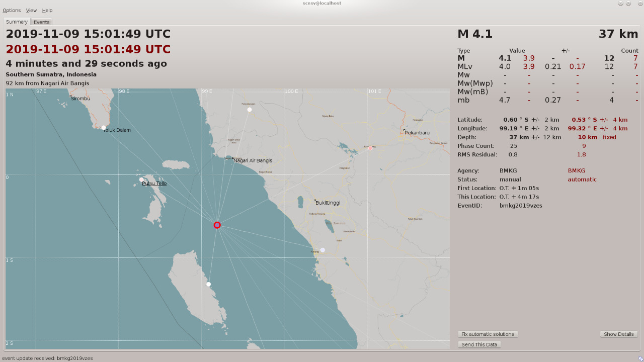This screenshot has height=362, width=644.
Task: Click the Bukittinggi city label on map
Action: click(x=328, y=203)
